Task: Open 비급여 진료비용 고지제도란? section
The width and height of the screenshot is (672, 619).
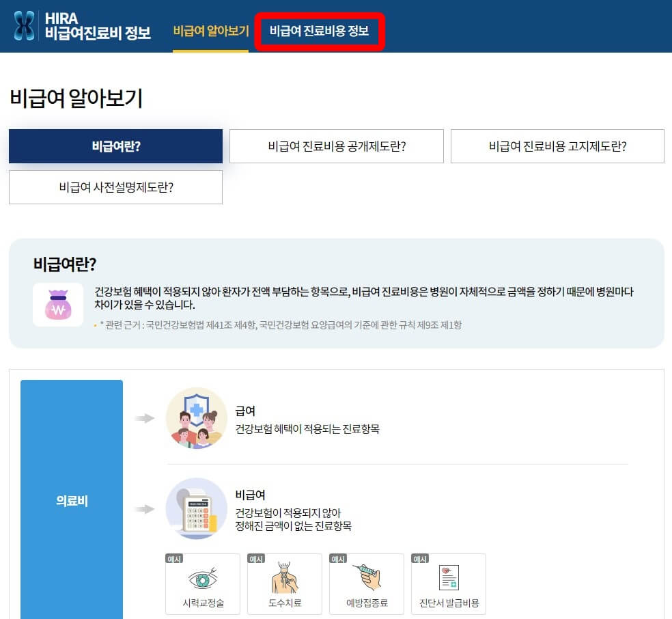Action: tap(557, 146)
